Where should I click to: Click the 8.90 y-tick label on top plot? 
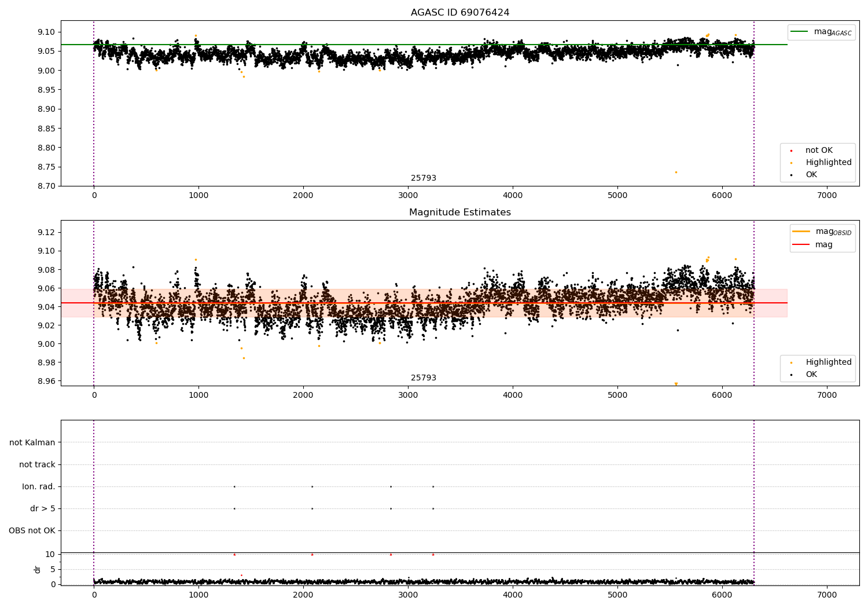pos(46,109)
